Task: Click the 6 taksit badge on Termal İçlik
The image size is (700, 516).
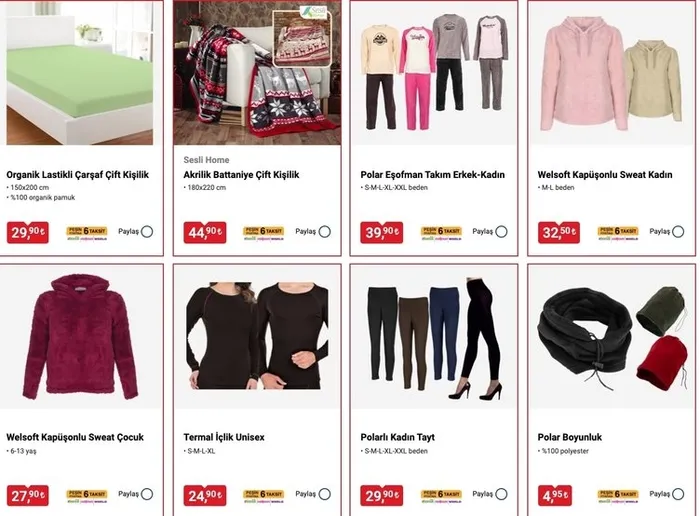Action: pos(264,496)
